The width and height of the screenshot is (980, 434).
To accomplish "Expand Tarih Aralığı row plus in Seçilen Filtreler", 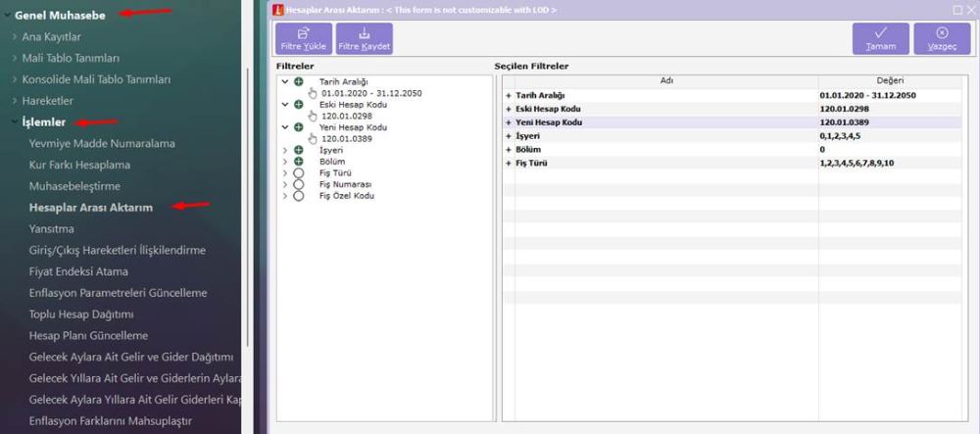I will 508,96.
